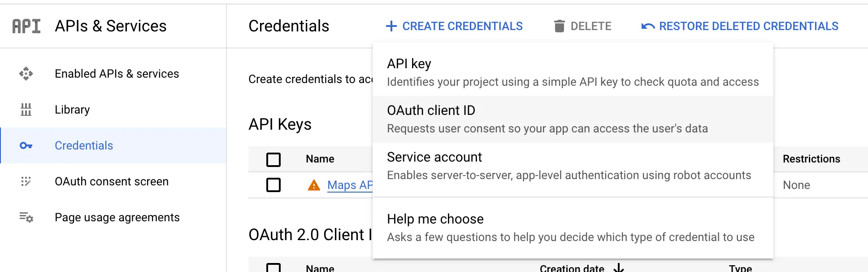Image resolution: width=868 pixels, height=272 pixels.
Task: Click the restore arrow icon
Action: coord(648,26)
